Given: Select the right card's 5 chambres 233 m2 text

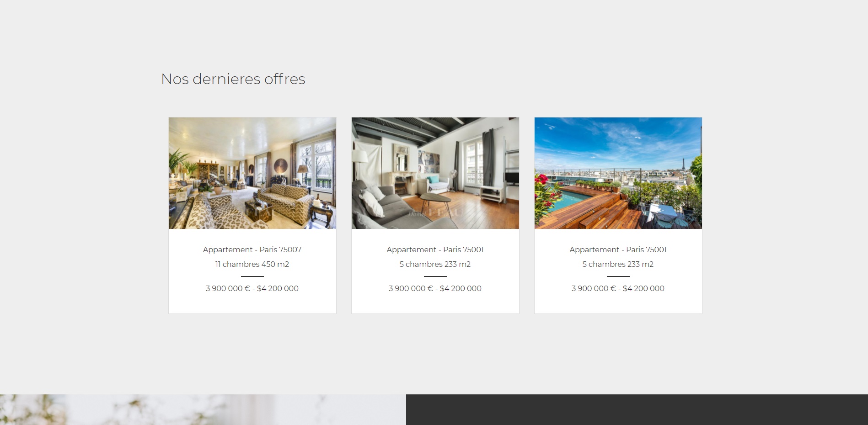Looking at the screenshot, I should point(618,264).
